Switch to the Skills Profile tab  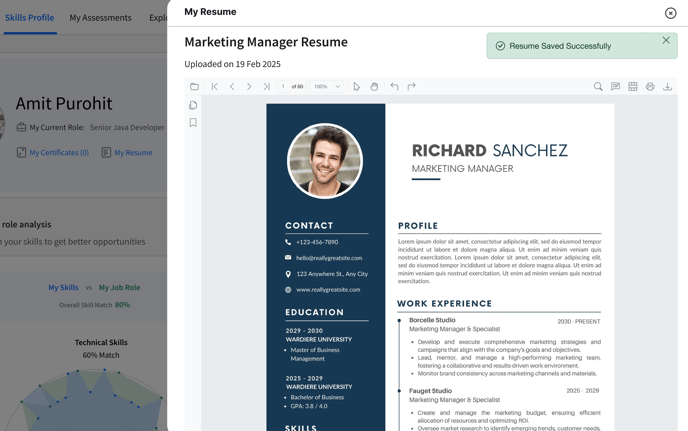(30, 18)
